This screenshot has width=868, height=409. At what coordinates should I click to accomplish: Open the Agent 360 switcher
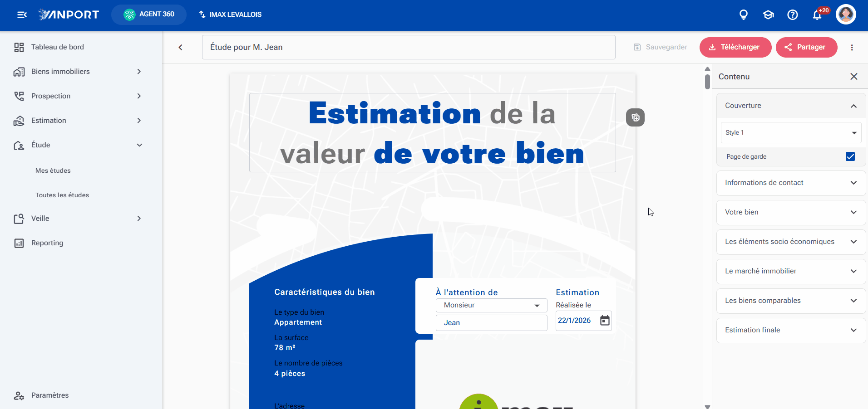point(149,15)
